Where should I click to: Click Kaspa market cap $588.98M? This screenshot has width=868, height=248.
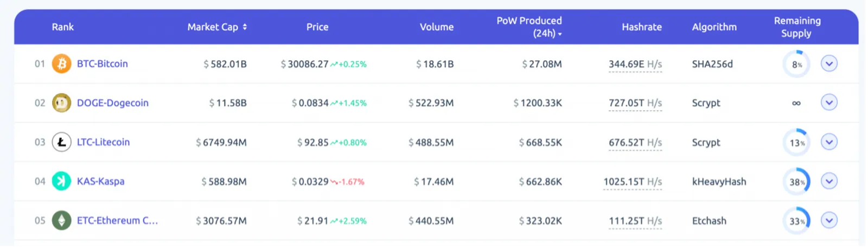coord(224,182)
